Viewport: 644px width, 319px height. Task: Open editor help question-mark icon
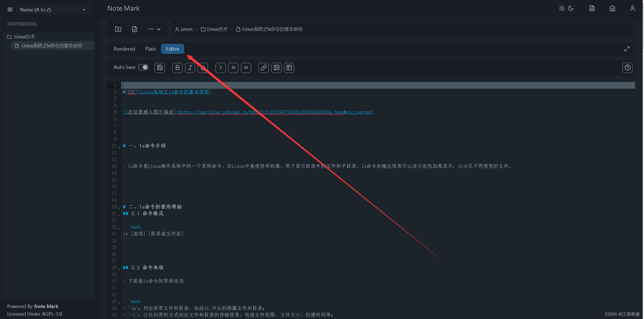coord(628,68)
